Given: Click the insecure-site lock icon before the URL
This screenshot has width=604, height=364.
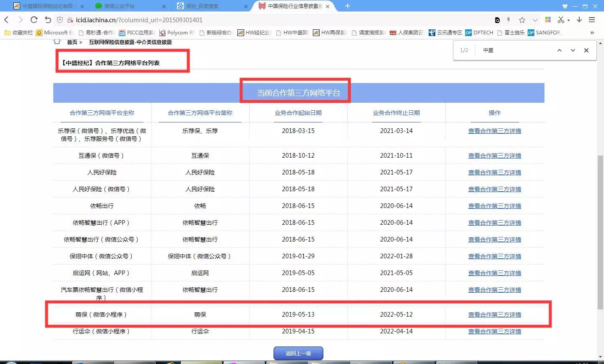Looking at the screenshot, I should pyautogui.click(x=70, y=20).
